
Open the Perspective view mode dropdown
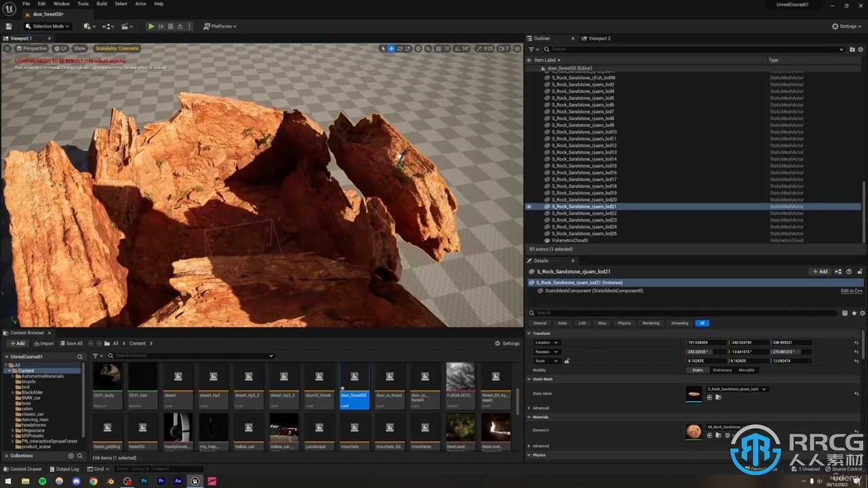[32, 48]
